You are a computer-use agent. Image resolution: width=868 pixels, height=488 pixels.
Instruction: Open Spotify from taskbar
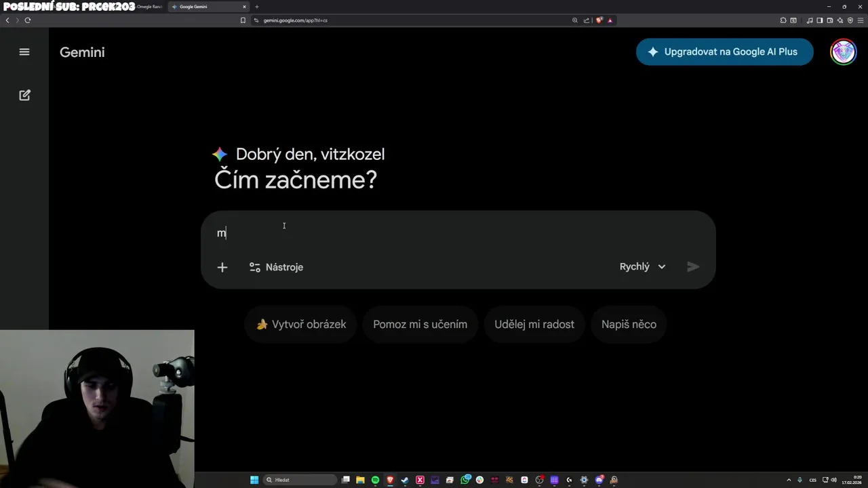pyautogui.click(x=375, y=480)
